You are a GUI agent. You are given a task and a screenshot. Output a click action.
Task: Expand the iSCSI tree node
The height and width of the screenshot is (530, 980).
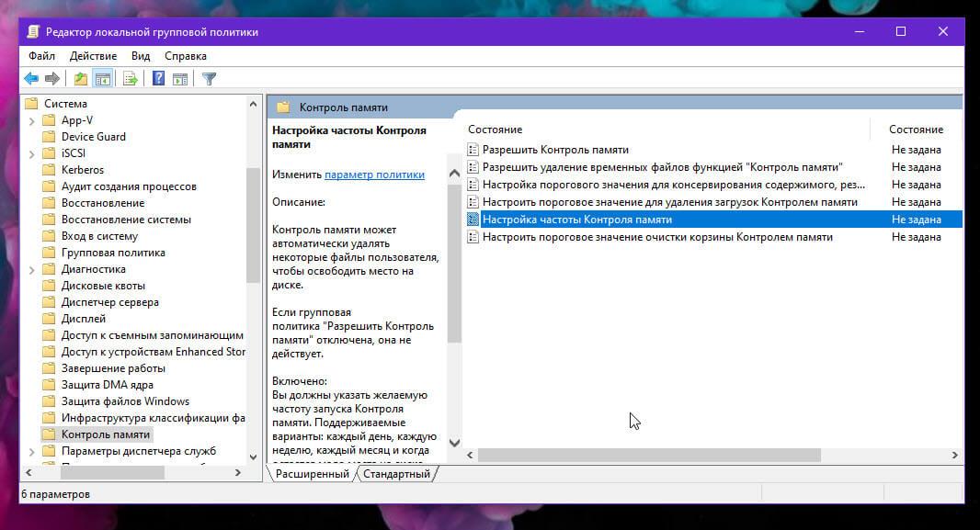pyautogui.click(x=32, y=153)
